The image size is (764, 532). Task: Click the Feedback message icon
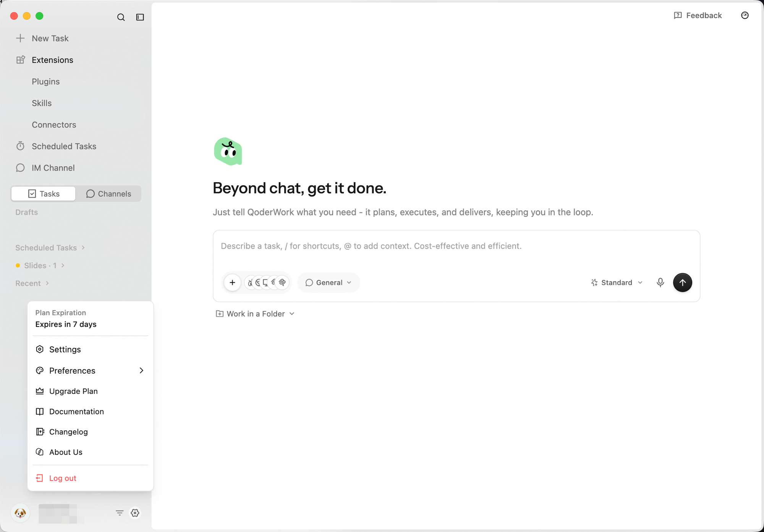click(678, 15)
